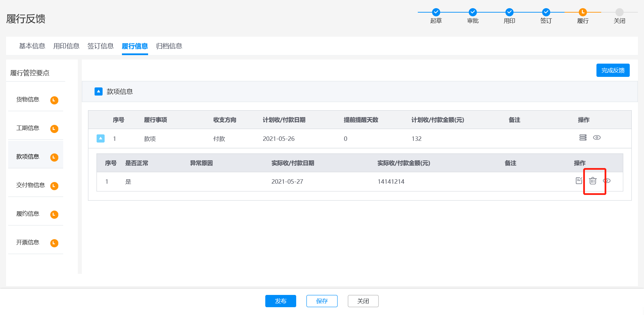This screenshot has width=644, height=315.
Task: Click the edit icon for actual payment record
Action: pos(579,181)
